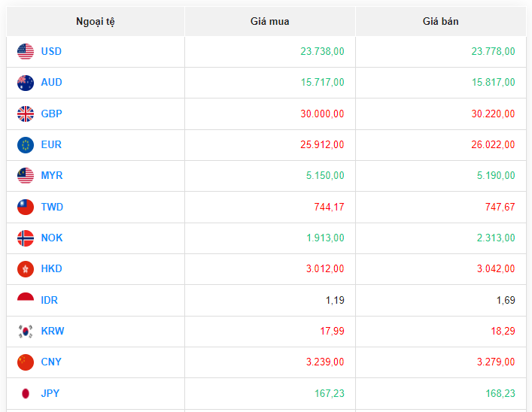The image size is (532, 412).
Task: Click the European Union flag icon
Action: point(26,145)
